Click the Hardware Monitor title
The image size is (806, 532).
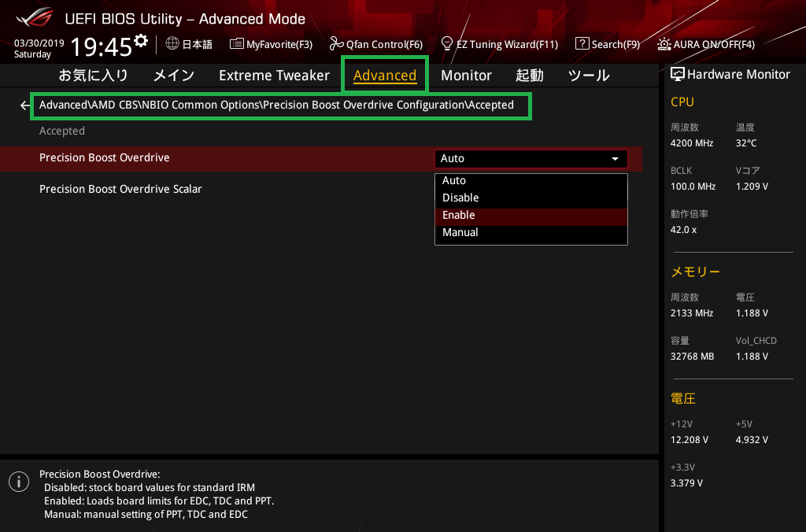coord(738,75)
